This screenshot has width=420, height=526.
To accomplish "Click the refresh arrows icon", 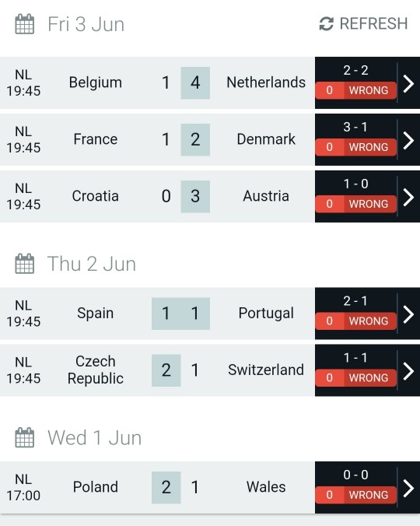I will (x=326, y=24).
